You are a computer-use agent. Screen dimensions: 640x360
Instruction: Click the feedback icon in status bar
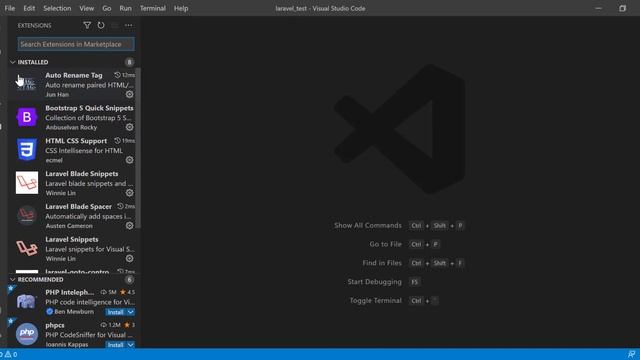point(631,354)
